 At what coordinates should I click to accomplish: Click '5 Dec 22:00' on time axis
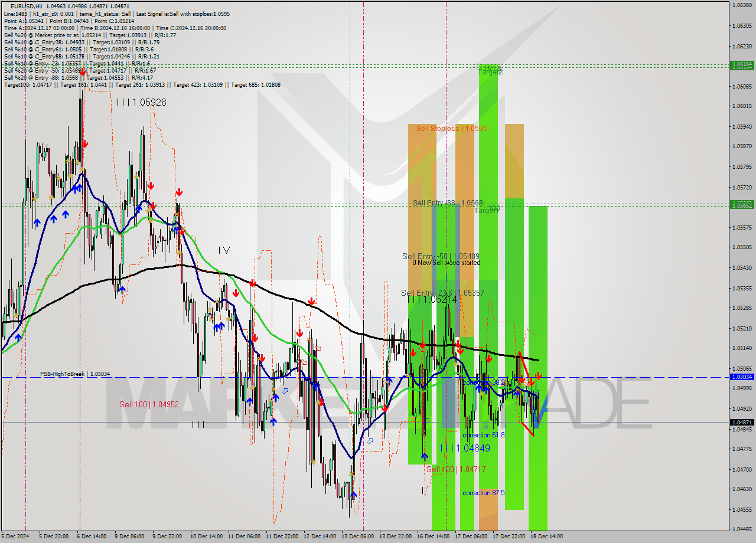(54, 537)
